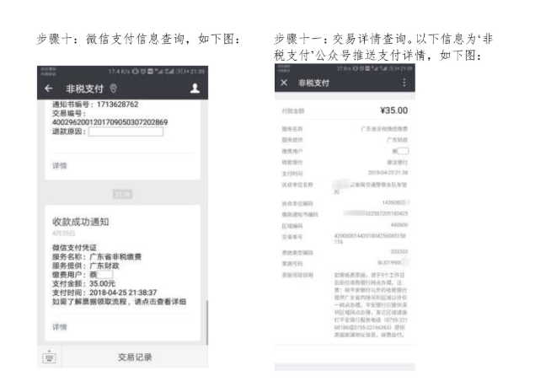Screen dimensions: 535x392
Task: Open the 交易记录 menu at bottom
Action: coord(135,357)
